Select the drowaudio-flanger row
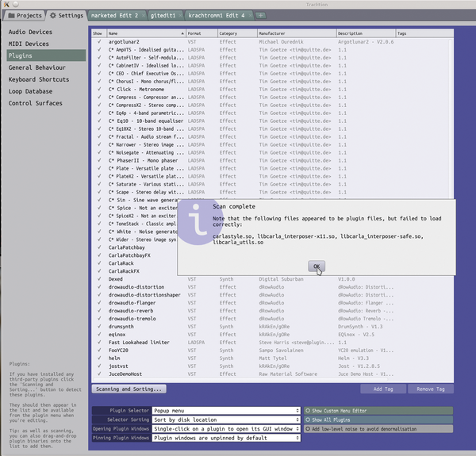The image size is (476, 456). 271,303
